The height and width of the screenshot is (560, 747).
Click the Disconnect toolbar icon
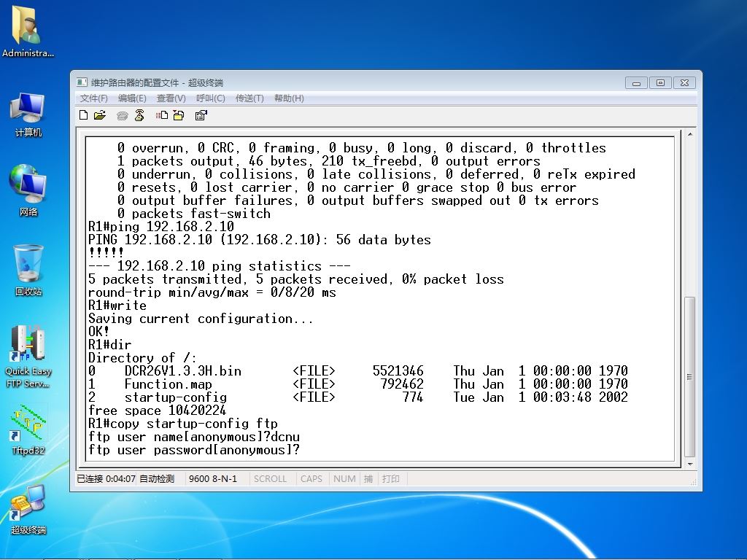click(x=139, y=115)
